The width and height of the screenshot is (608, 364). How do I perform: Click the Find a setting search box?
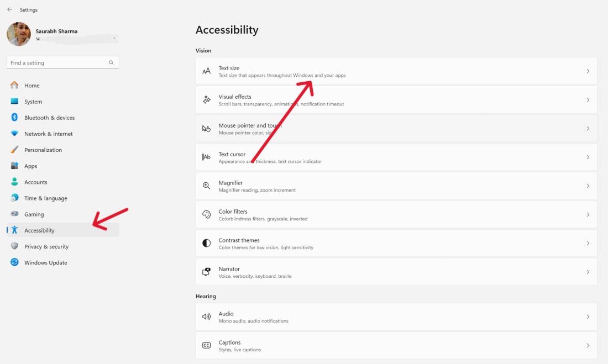pos(62,62)
